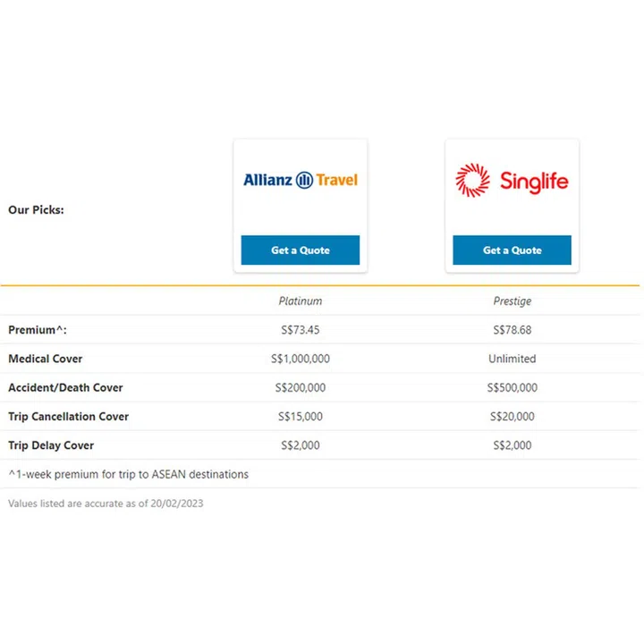The height and width of the screenshot is (644, 644).
Task: Click the Trip Delay Cover label
Action: [51, 445]
